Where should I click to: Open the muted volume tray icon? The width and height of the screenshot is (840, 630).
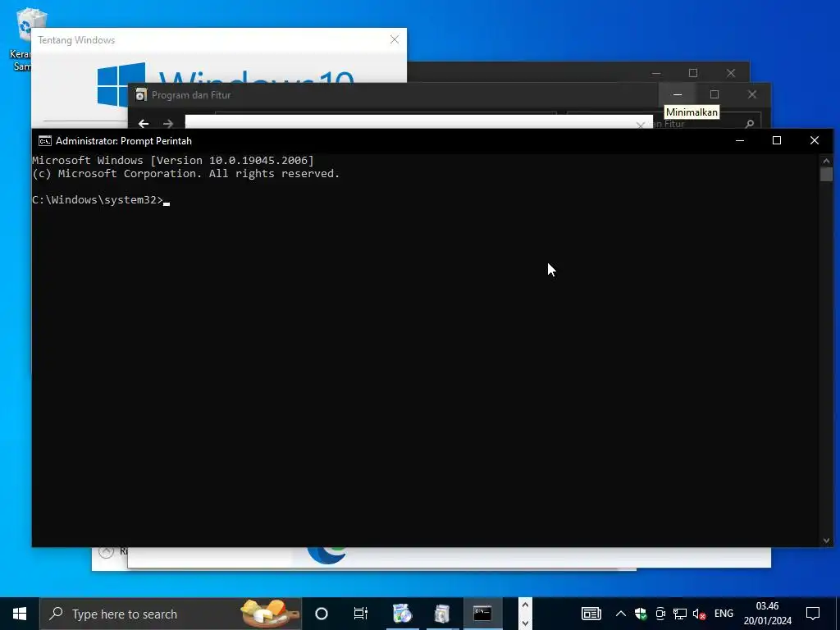pos(699,614)
